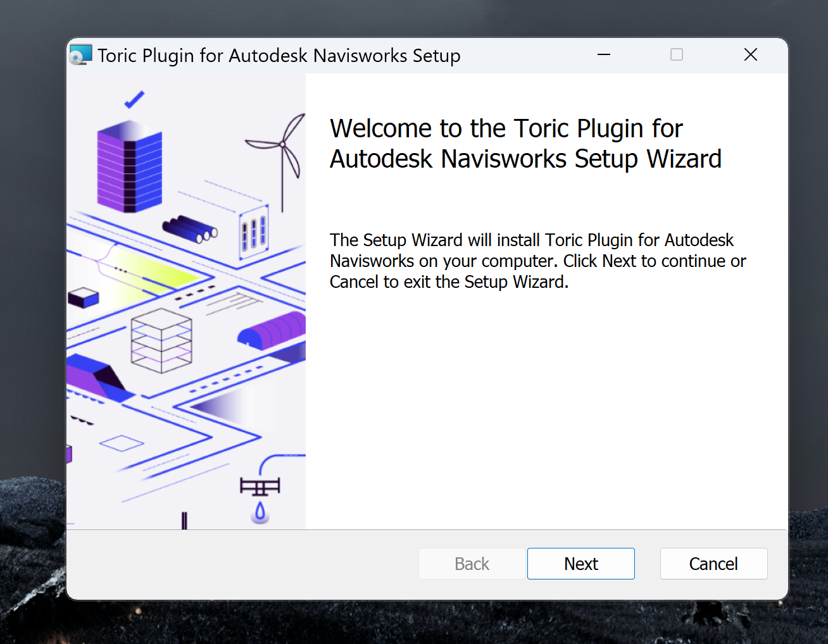Viewport: 828px width, 644px height.
Task: Click the title 'Toric Plugin for Autodesk Navisworks Setup'
Action: (279, 56)
